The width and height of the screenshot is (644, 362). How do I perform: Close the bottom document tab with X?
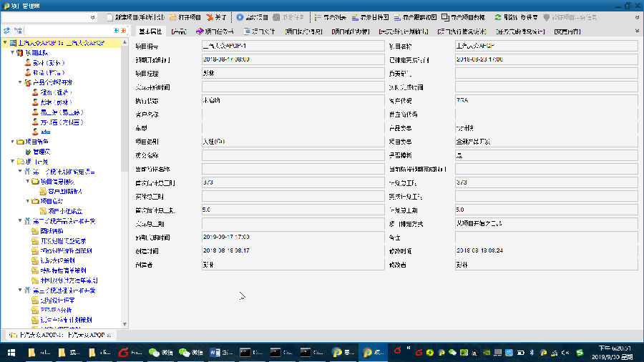109,335
